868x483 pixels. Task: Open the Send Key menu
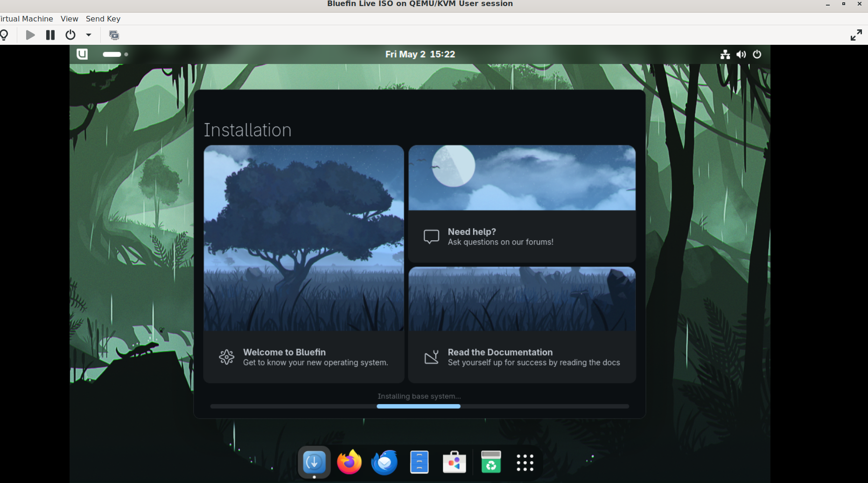click(x=103, y=19)
